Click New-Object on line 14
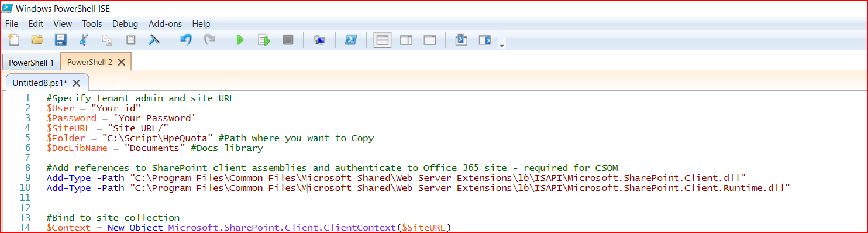 [135, 228]
